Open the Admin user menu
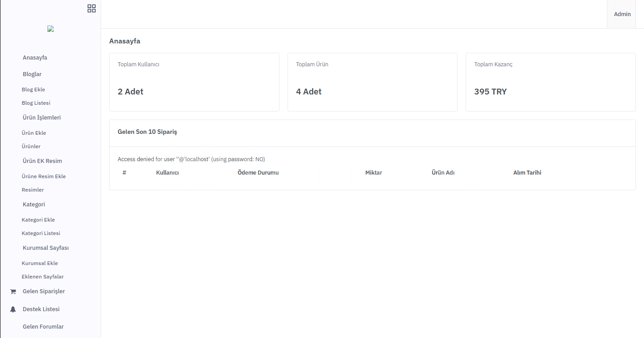Screen dimensions: 644x338 (x=622, y=14)
